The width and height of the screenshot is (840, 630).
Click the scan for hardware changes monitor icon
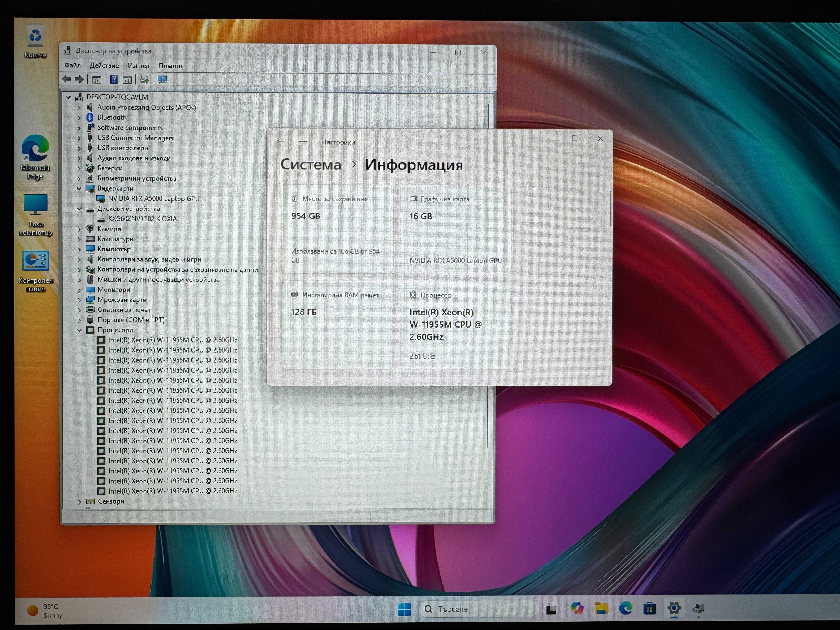click(162, 79)
